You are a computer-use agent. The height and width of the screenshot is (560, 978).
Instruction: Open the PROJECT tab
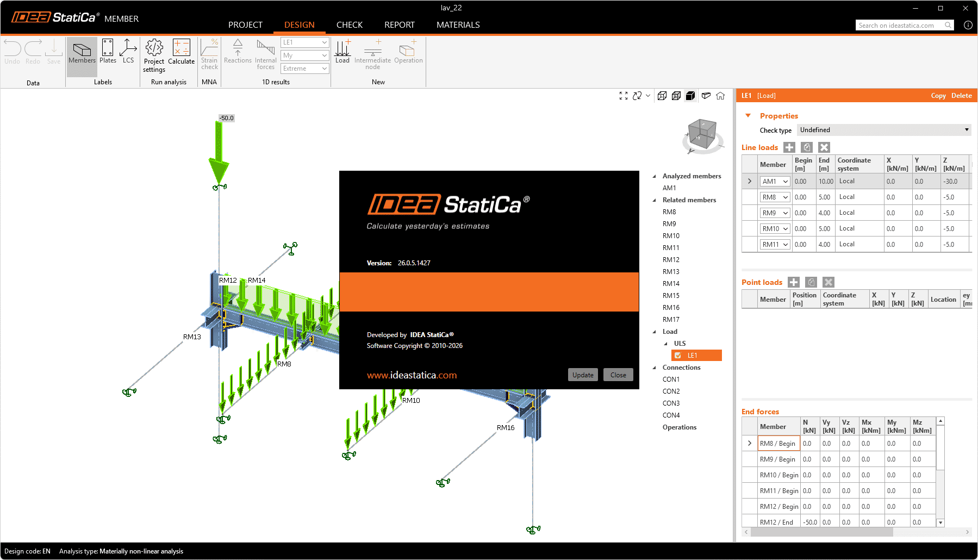coord(245,25)
